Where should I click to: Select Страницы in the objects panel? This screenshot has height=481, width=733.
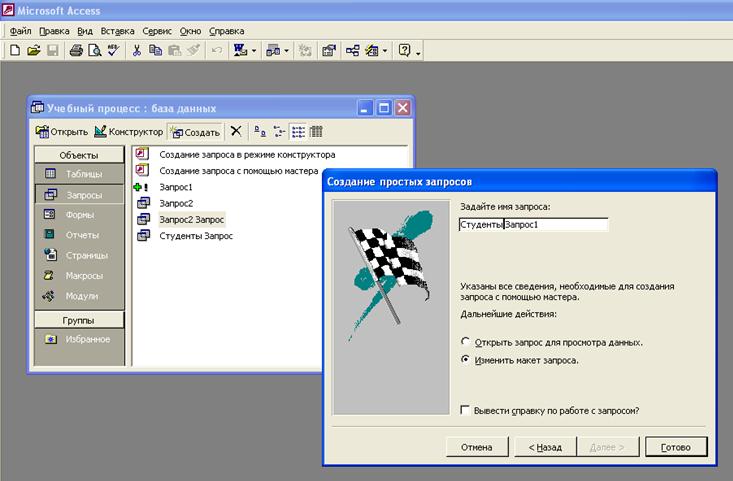(79, 255)
